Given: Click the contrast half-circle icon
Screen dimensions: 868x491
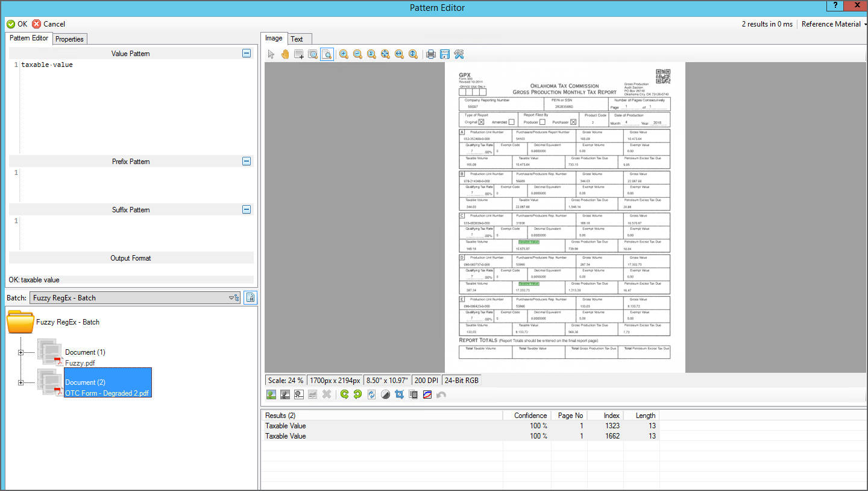Looking at the screenshot, I should pos(386,394).
